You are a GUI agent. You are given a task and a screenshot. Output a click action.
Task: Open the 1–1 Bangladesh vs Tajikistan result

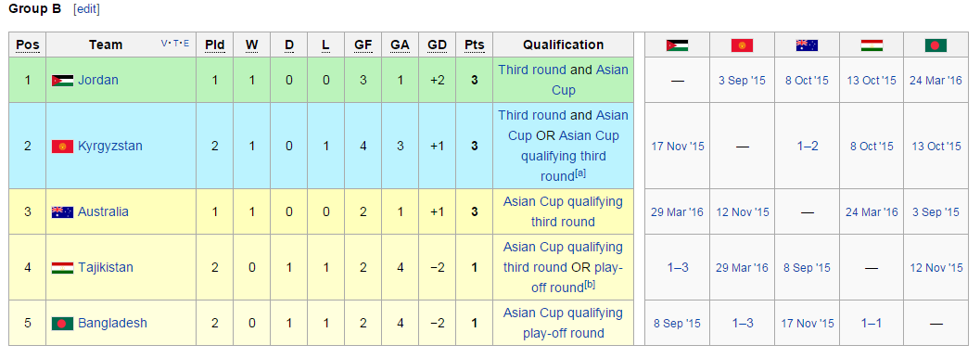[x=872, y=324]
